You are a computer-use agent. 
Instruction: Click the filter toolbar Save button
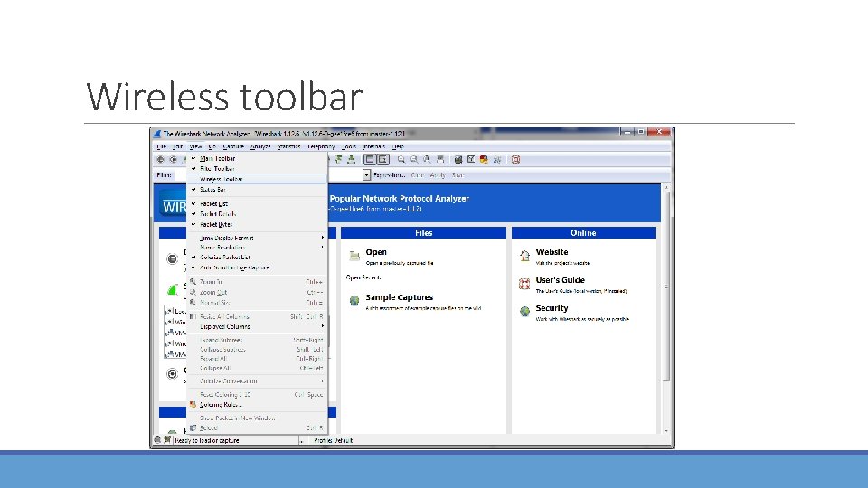point(458,174)
